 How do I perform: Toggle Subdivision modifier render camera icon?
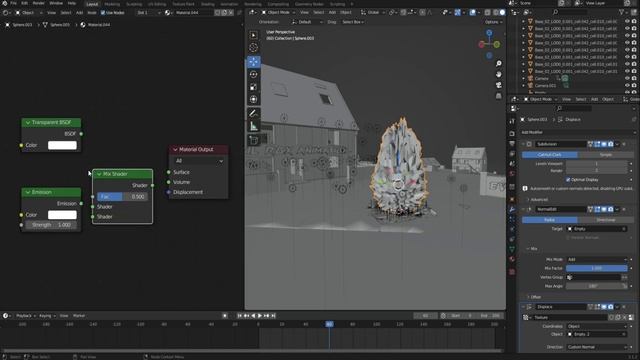611,144
